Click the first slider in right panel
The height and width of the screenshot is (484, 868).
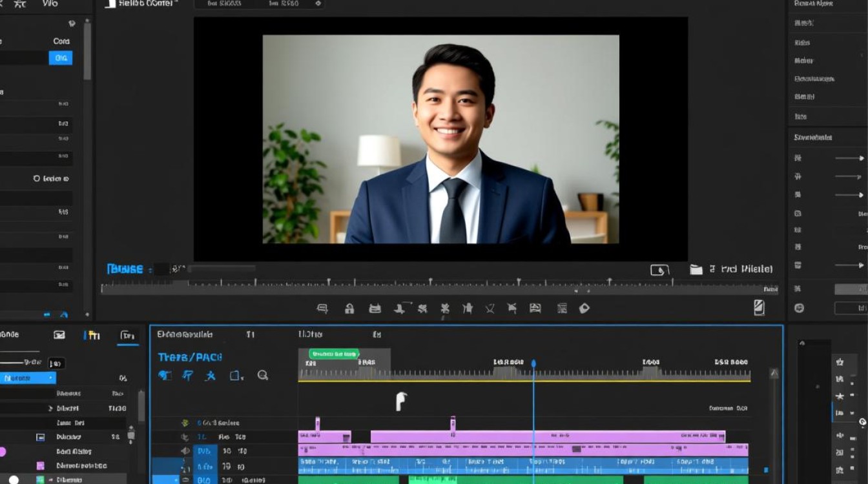coord(849,158)
